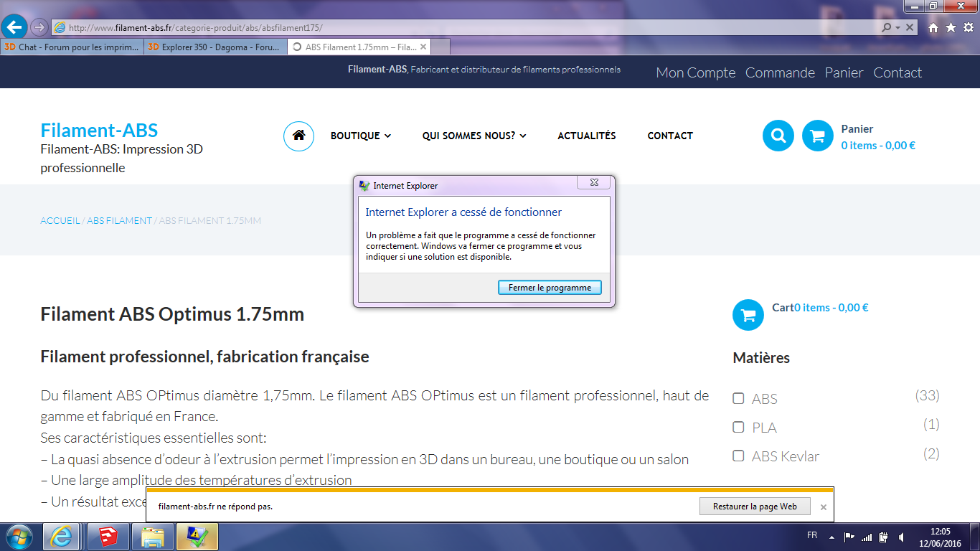
Task: Expand the BOUTIQUE menu
Action: (x=361, y=136)
